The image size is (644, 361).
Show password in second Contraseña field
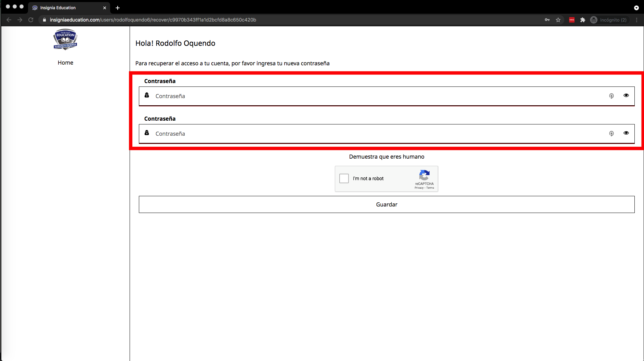point(626,133)
